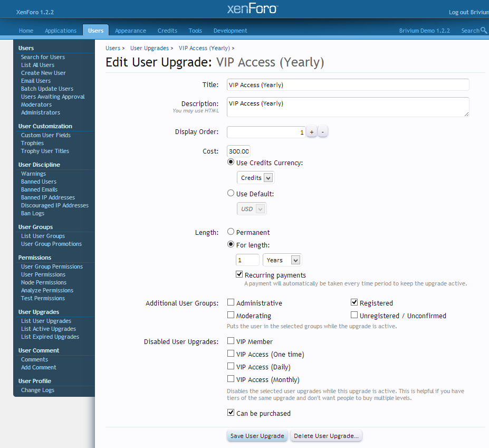
Task: Decrease display order with minus button
Action: [x=323, y=132]
